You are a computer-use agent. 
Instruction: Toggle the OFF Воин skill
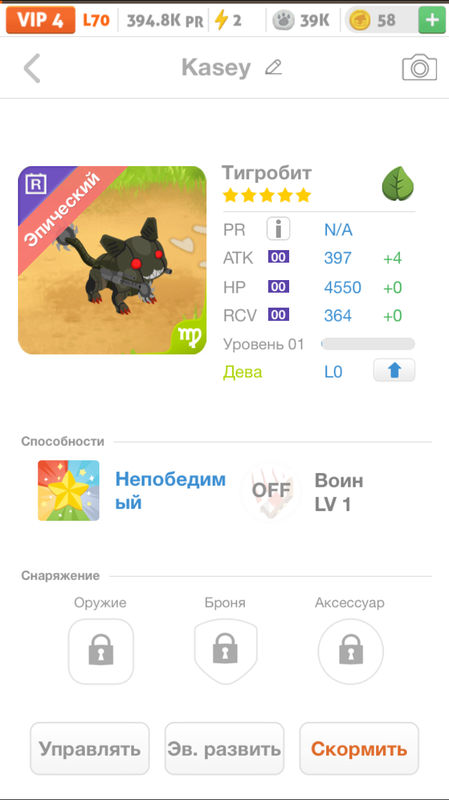(271, 491)
